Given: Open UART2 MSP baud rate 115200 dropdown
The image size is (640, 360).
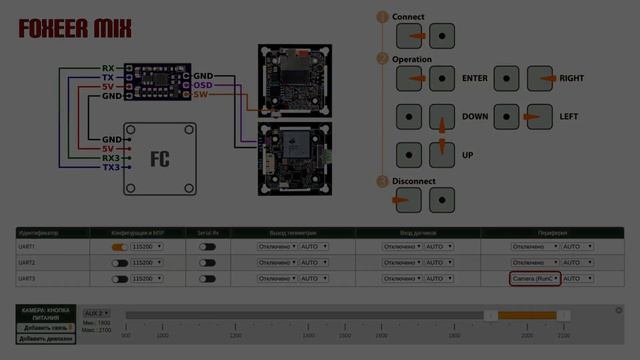Looking at the screenshot, I should click(147, 262).
